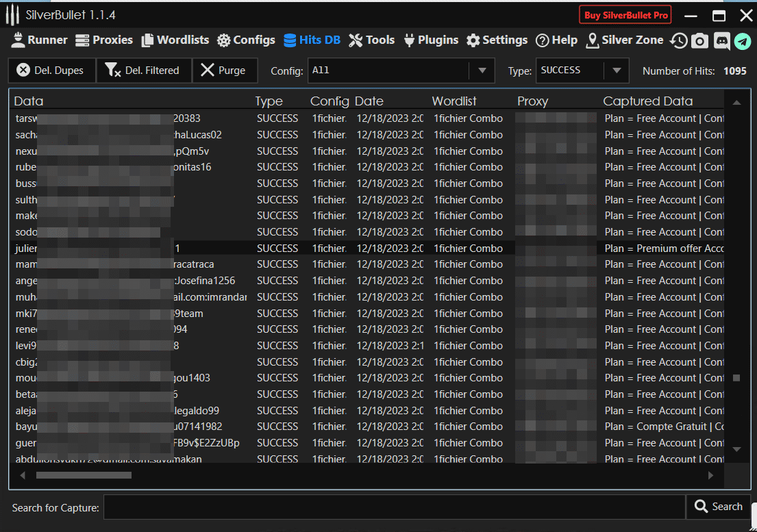757x532 pixels.
Task: Open the Plugins section
Action: (x=431, y=40)
